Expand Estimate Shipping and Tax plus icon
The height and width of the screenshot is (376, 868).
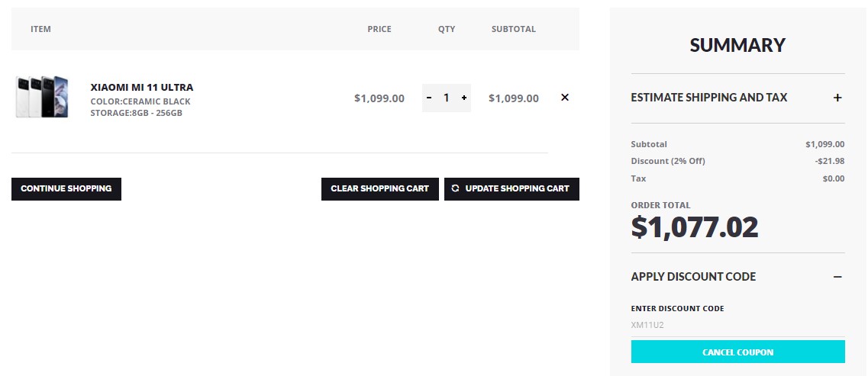[x=837, y=98]
